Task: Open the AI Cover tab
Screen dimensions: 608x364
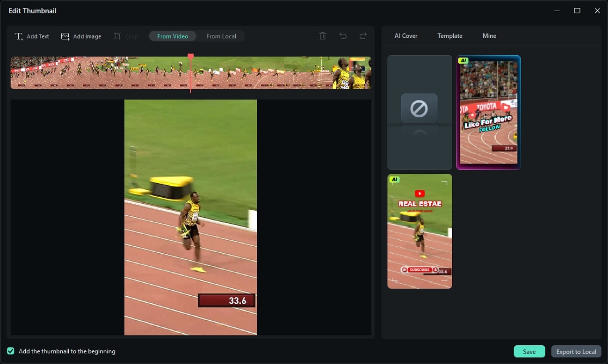Action: [406, 36]
